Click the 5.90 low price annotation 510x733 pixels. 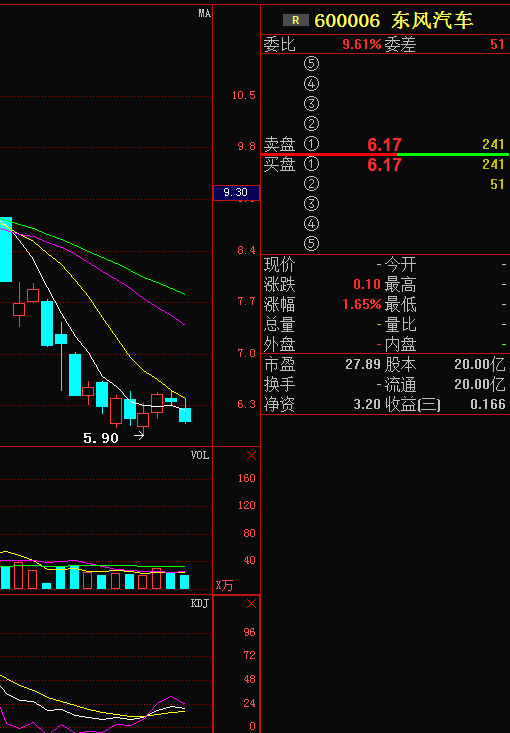point(101,438)
